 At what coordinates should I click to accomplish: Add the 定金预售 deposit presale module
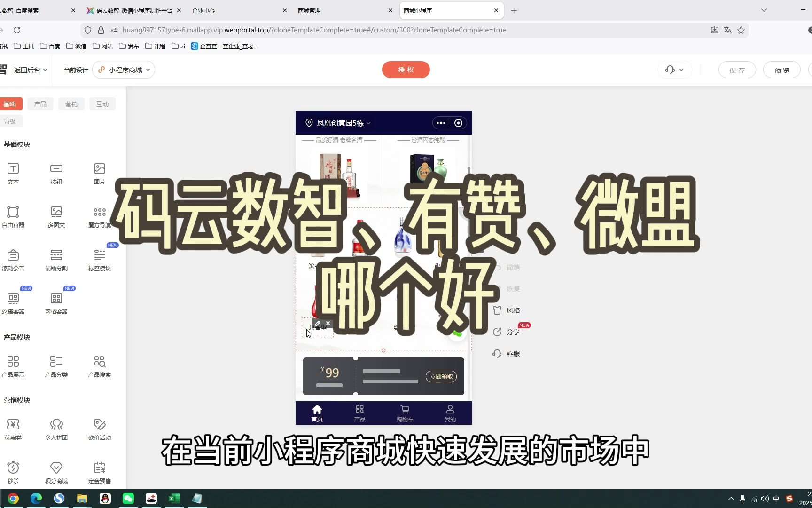[100, 473]
